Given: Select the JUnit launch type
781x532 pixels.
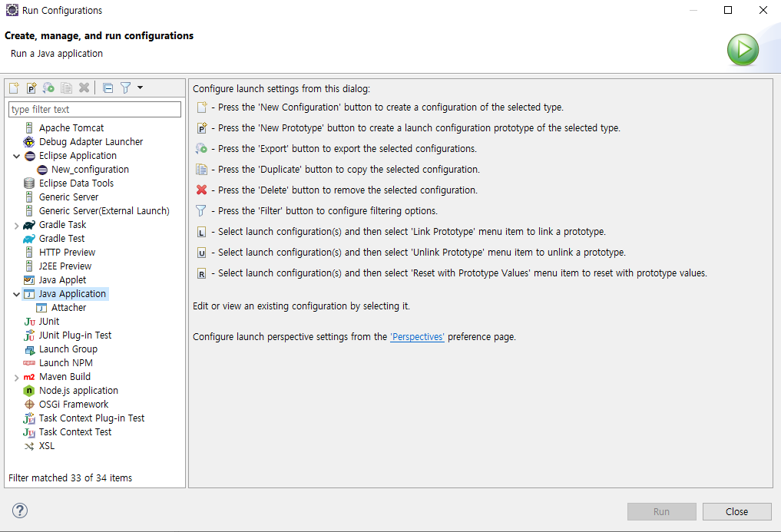Looking at the screenshot, I should pos(48,322).
